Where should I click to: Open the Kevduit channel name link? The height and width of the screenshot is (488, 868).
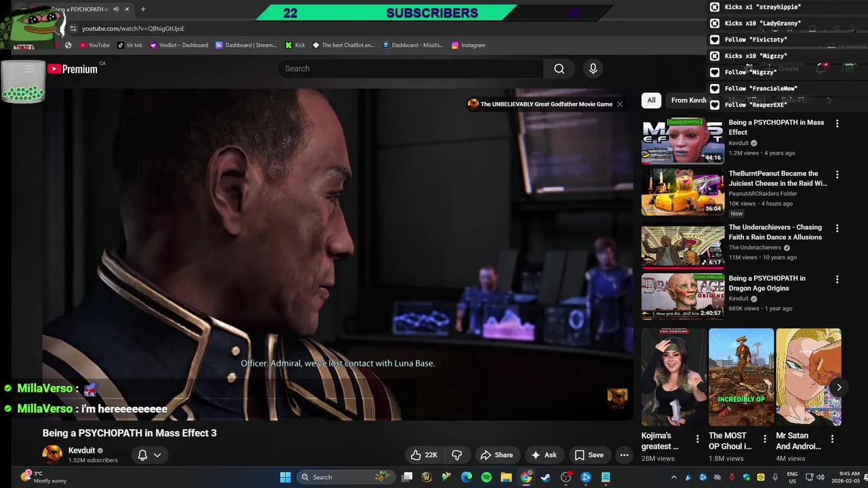click(x=81, y=451)
